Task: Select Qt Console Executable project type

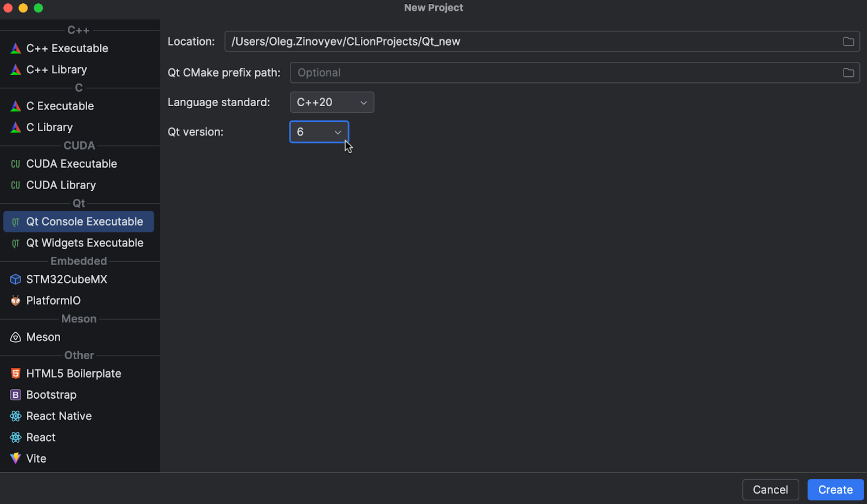Action: click(x=79, y=222)
